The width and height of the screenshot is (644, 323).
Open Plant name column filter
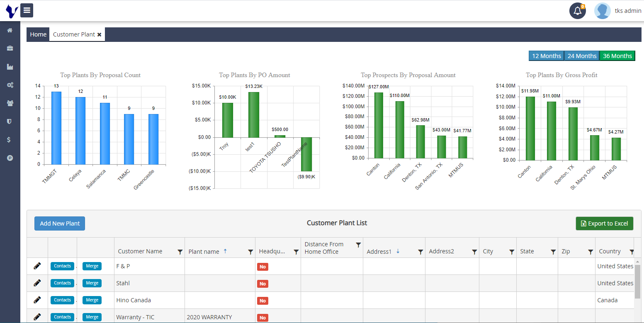coord(250,252)
